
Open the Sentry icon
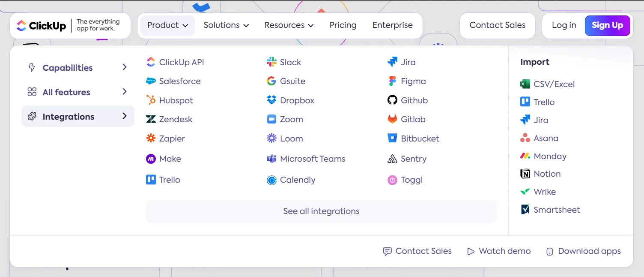coord(392,159)
